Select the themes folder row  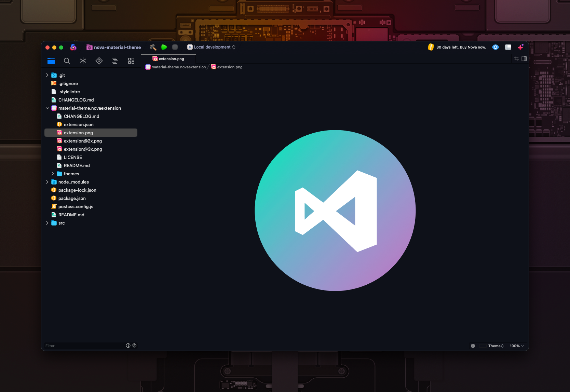91,174
